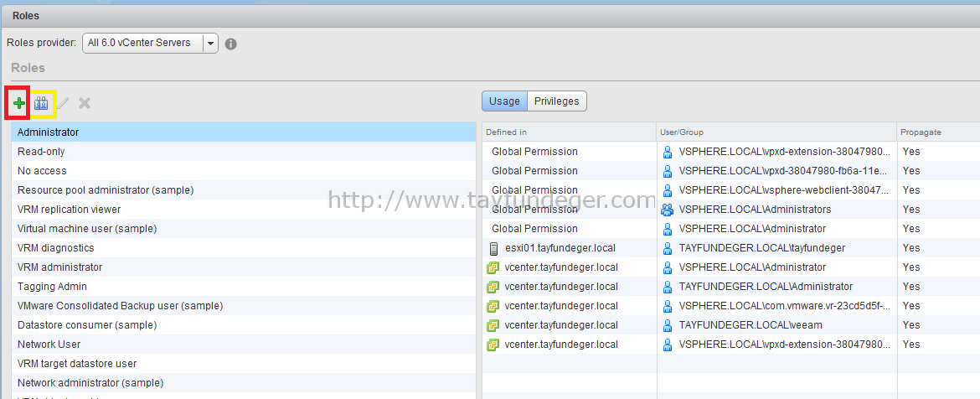Select the VRM administrator role
This screenshot has width=980, height=399.
click(244, 267)
